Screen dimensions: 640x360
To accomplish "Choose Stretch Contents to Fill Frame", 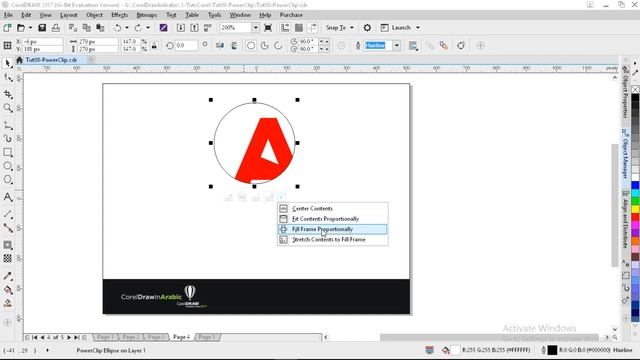I will [x=333, y=240].
